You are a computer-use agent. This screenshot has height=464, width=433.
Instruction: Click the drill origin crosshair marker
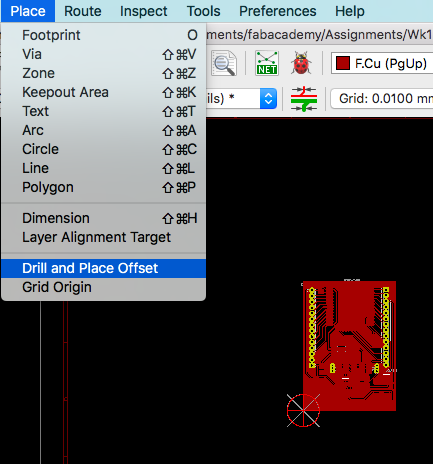pos(303,410)
